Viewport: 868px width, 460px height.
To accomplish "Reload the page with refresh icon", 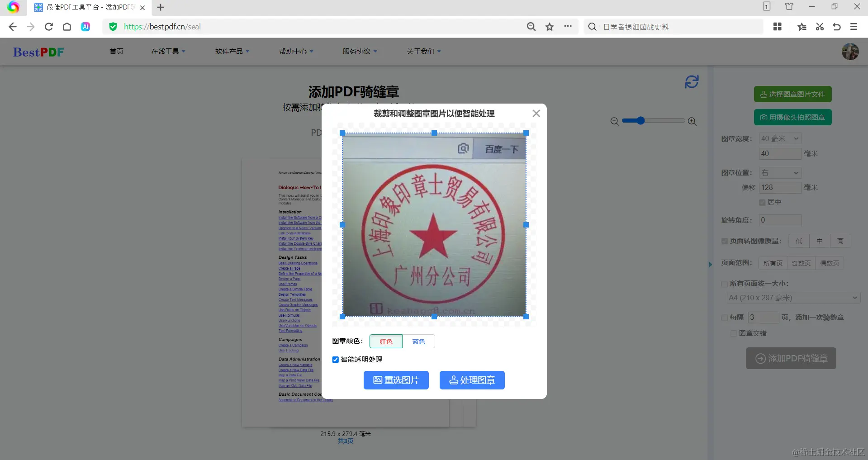I will 49,27.
